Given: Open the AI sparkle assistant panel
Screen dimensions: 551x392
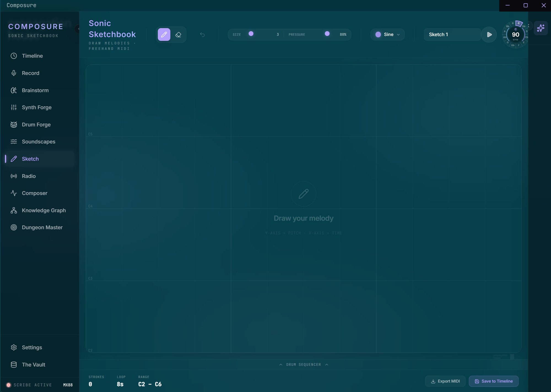Looking at the screenshot, I should (x=541, y=28).
